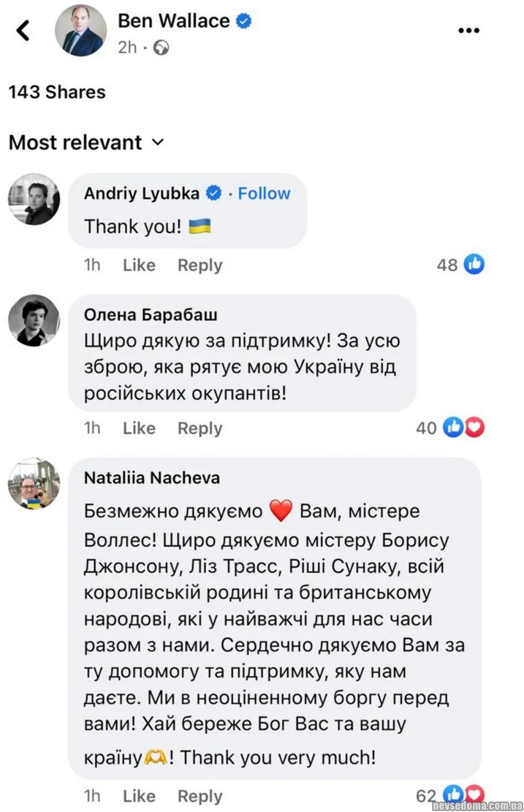Reply to Andriy Lyubka's comment

pos(200,265)
